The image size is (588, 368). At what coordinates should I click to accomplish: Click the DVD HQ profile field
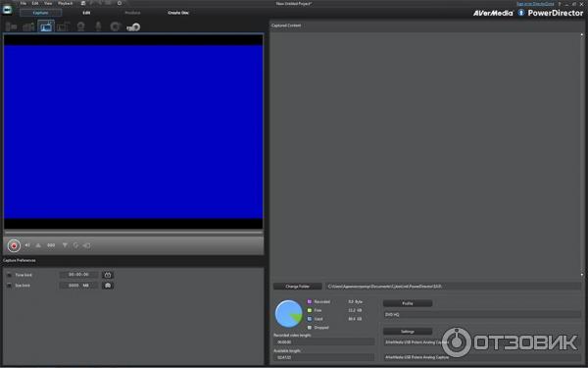click(482, 315)
